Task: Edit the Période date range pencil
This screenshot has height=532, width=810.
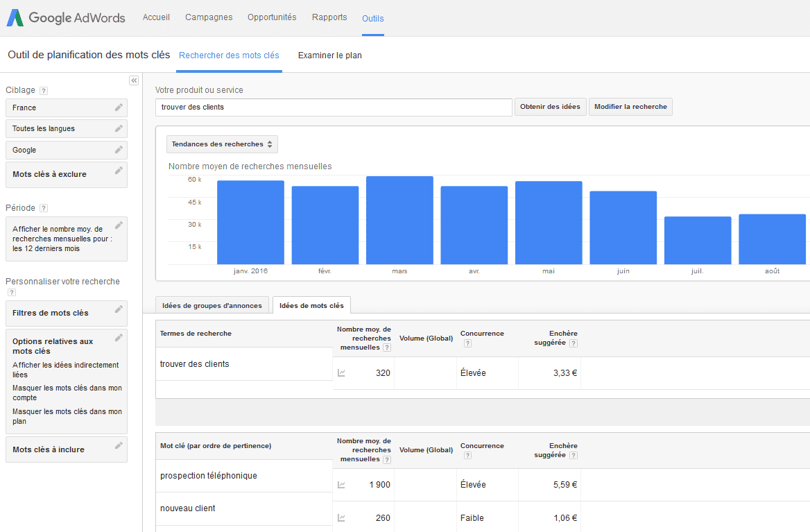Action: (x=119, y=225)
